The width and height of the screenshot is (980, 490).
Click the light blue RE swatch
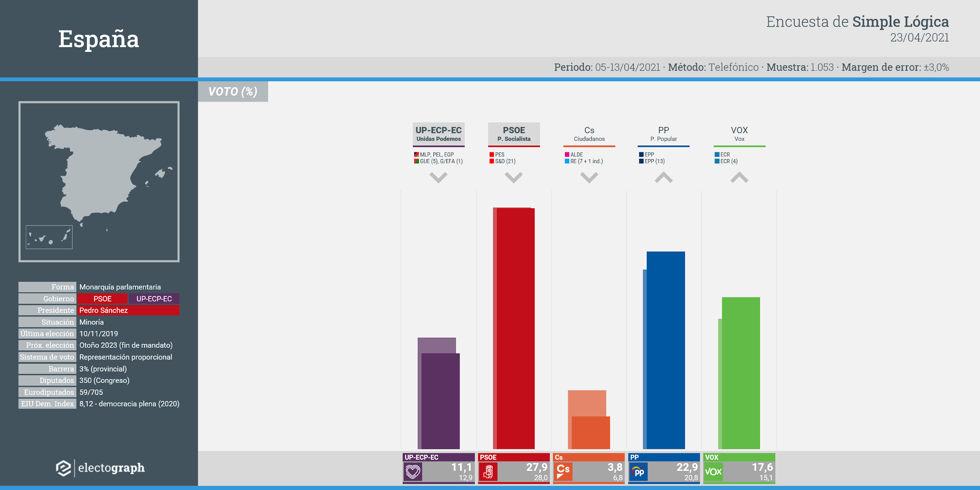coord(567,161)
